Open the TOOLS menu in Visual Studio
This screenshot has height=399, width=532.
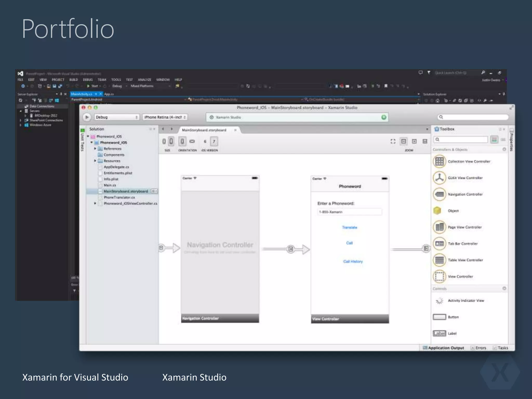point(116,80)
